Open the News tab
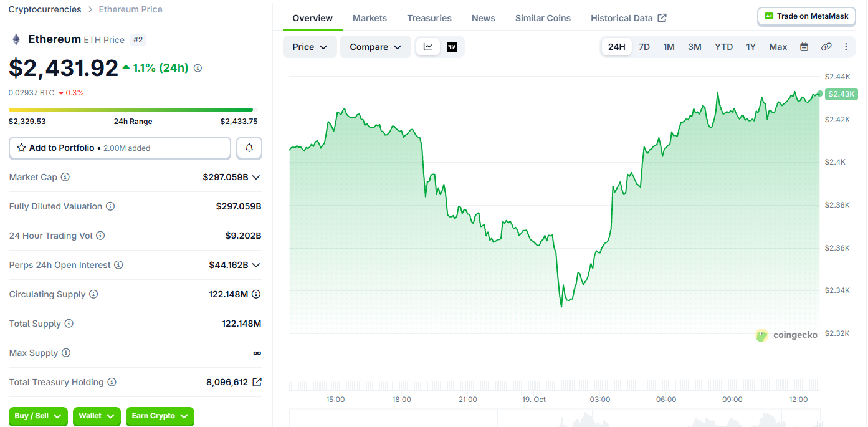Screen dimensions: 868x427 [484, 18]
